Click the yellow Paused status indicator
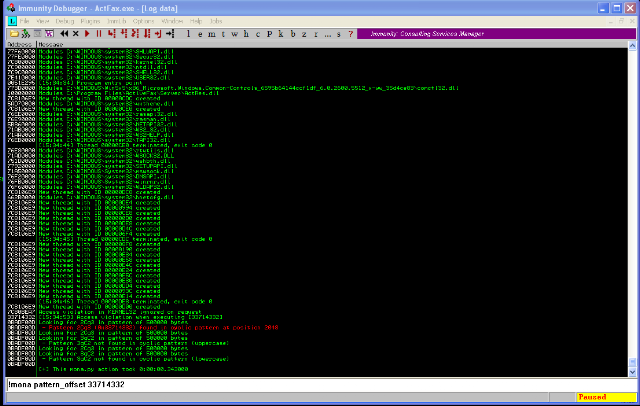640x406 pixels. 607,397
